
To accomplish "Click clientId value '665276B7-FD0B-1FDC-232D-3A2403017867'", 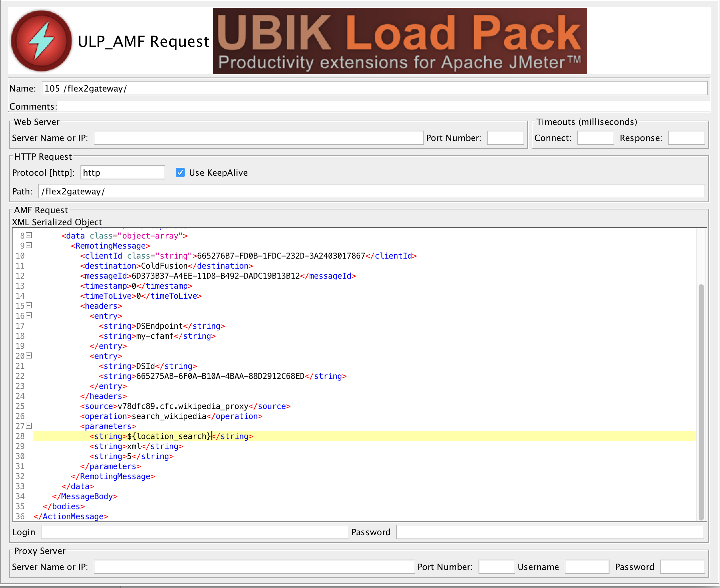I will point(281,256).
